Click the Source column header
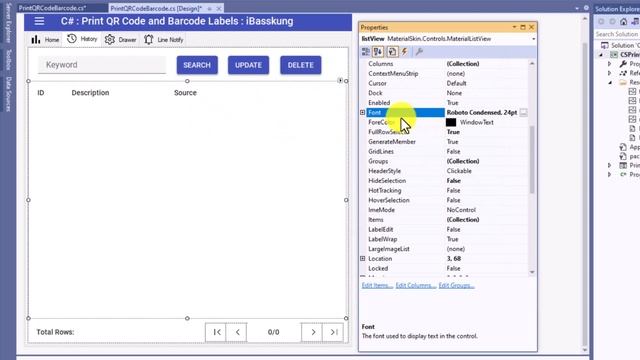The width and height of the screenshot is (640, 360). coord(185,93)
